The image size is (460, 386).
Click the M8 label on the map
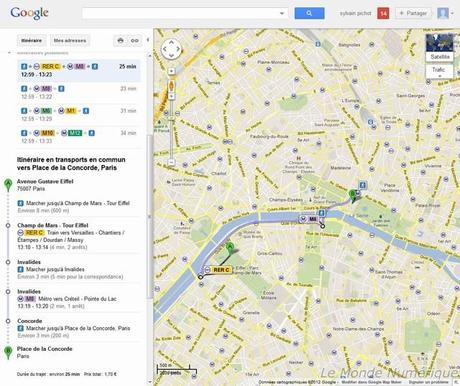point(309,219)
